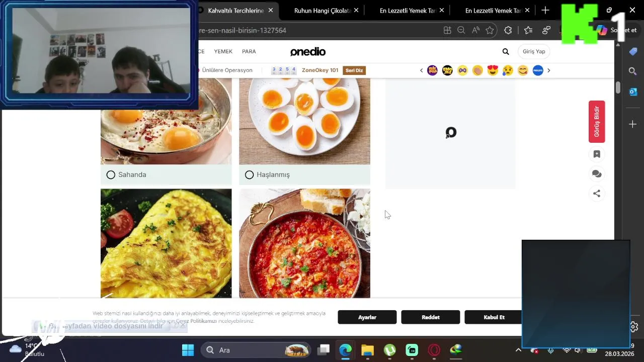Close the Ruhun Hangi Çikolata tab
The image size is (644, 362).
356,10
